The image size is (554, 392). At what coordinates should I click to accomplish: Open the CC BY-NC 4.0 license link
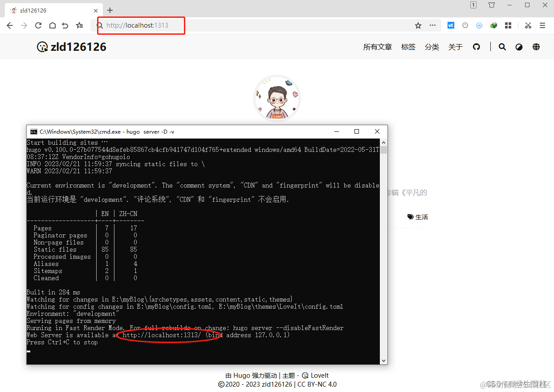coord(317,384)
